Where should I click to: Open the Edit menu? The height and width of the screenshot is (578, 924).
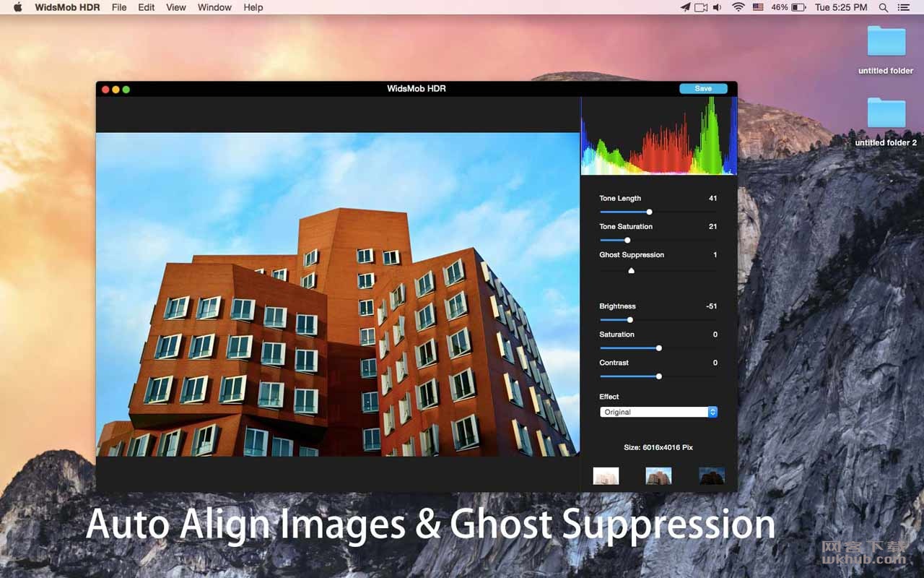pyautogui.click(x=147, y=7)
